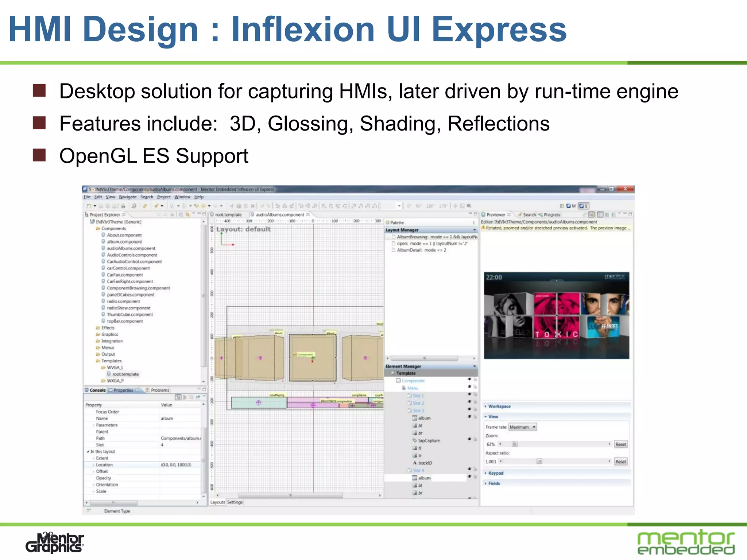
Task: Click the 90° rotation toolbar item
Action: 419,206
